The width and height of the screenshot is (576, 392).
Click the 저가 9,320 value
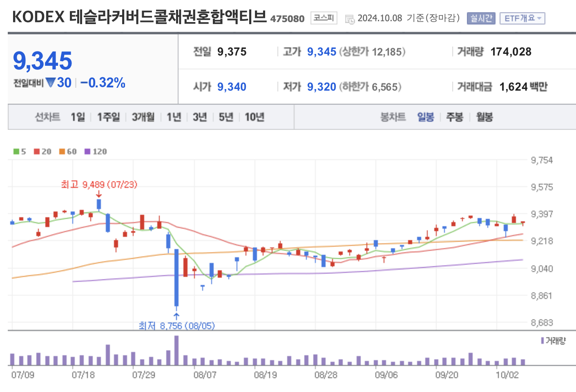[x=321, y=87]
